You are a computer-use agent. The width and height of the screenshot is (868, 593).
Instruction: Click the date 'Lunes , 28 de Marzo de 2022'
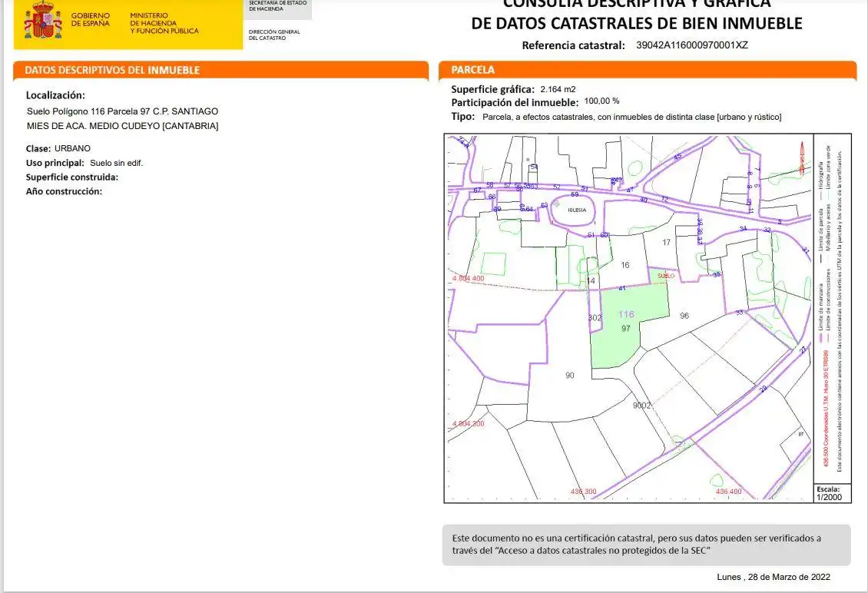774,577
